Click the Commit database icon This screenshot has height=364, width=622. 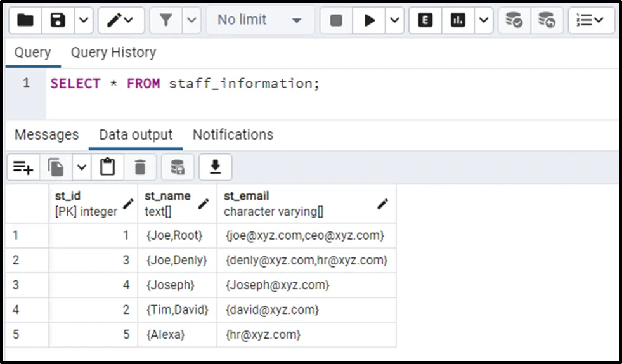[514, 20]
